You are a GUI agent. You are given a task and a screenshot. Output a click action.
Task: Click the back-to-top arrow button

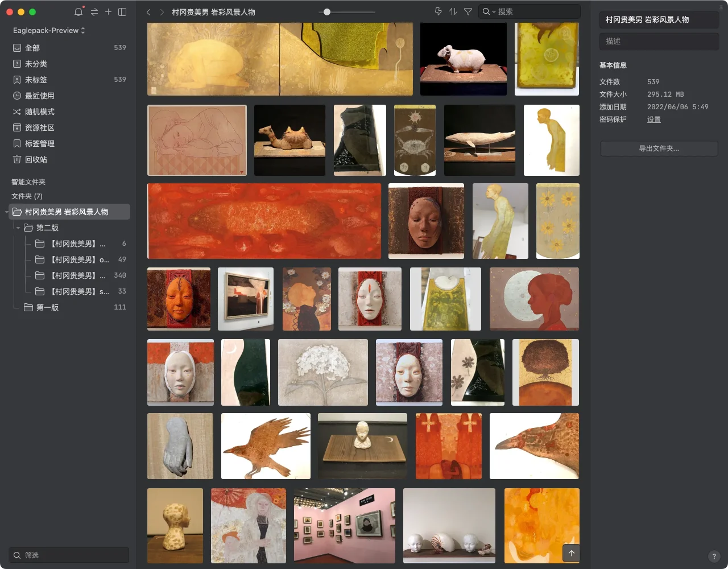click(572, 553)
